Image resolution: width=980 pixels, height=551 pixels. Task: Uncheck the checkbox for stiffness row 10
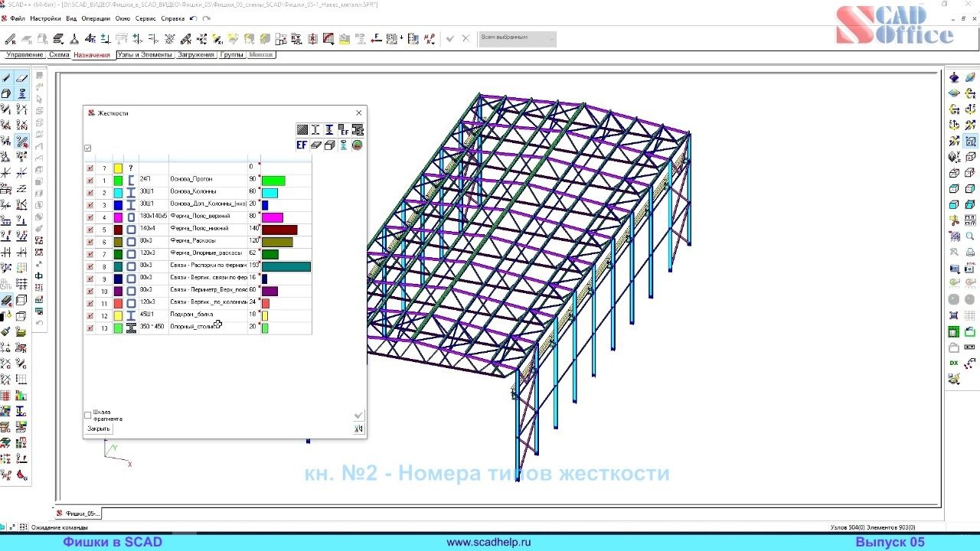click(90, 291)
